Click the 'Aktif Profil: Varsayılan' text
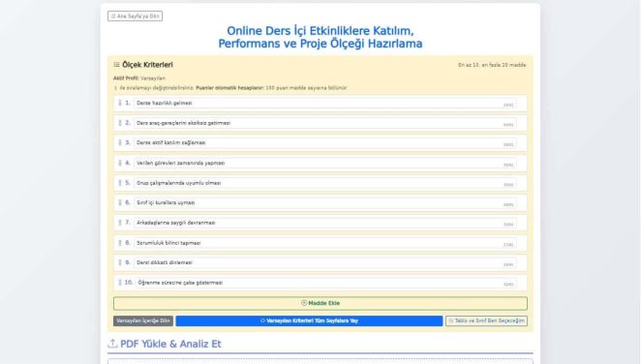641x364 pixels. pyautogui.click(x=139, y=78)
